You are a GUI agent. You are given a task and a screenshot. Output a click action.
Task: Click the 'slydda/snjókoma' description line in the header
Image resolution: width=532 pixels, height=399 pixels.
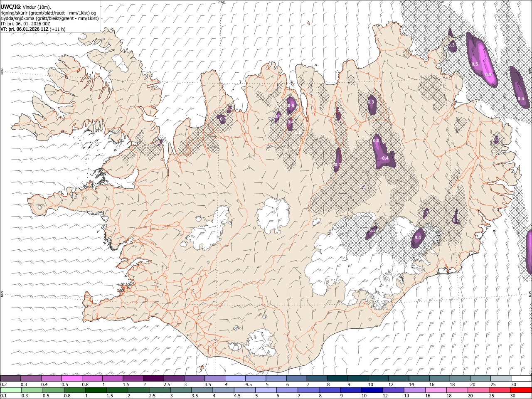(49, 18)
